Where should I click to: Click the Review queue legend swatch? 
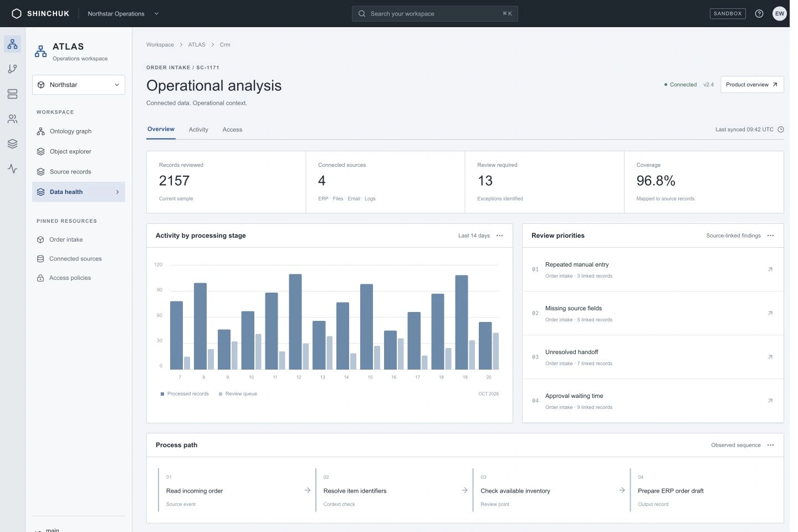pos(221,394)
